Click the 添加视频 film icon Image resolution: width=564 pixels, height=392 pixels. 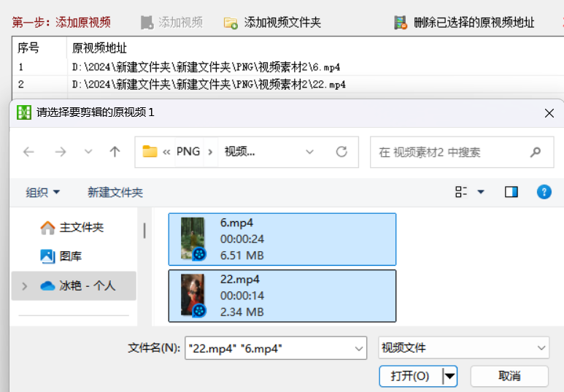coord(147,23)
